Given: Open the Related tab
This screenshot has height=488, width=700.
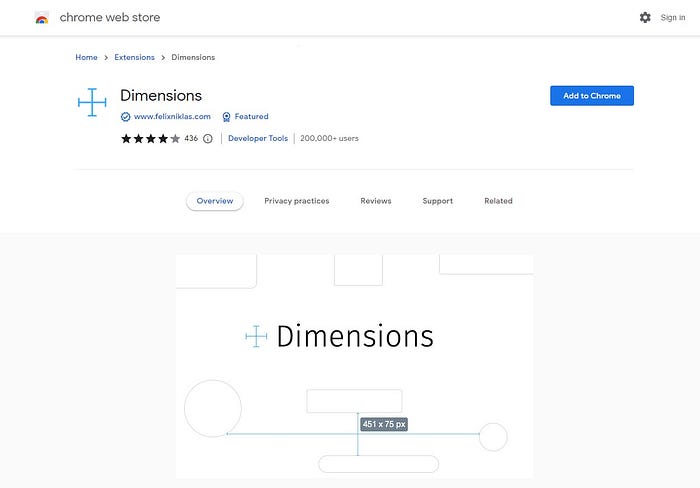Looking at the screenshot, I should [x=498, y=201].
